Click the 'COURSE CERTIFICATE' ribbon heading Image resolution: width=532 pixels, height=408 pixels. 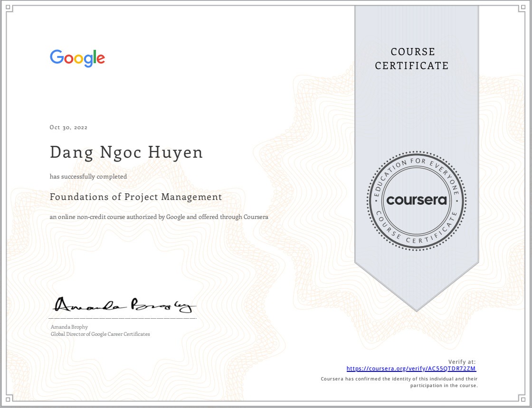(412, 59)
